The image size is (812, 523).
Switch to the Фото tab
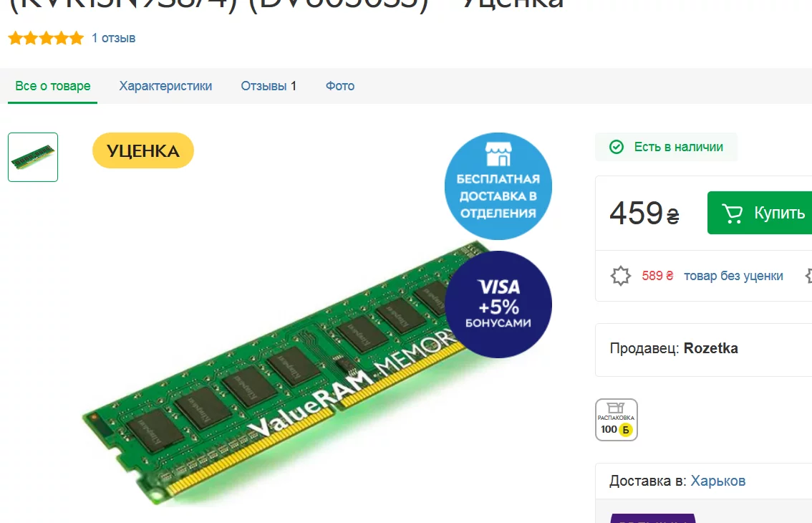pos(340,86)
